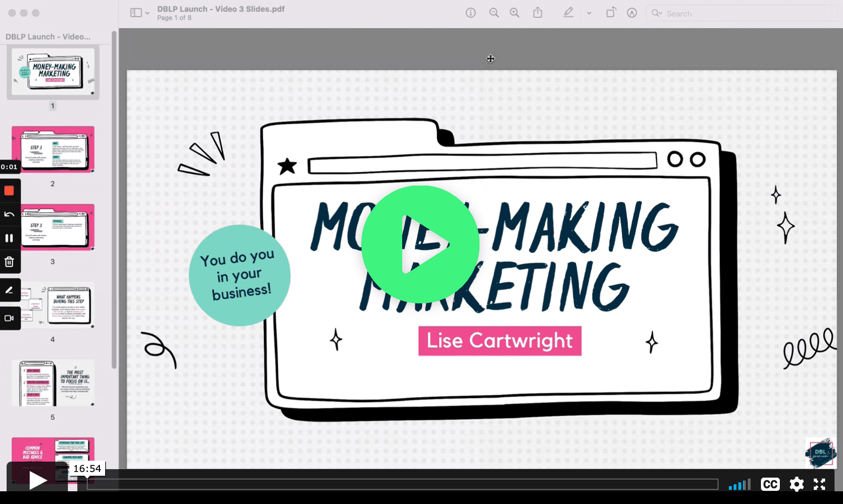Screen dimensions: 843x504
Task: Open the highlight color dropdown arrow
Action: [x=589, y=13]
